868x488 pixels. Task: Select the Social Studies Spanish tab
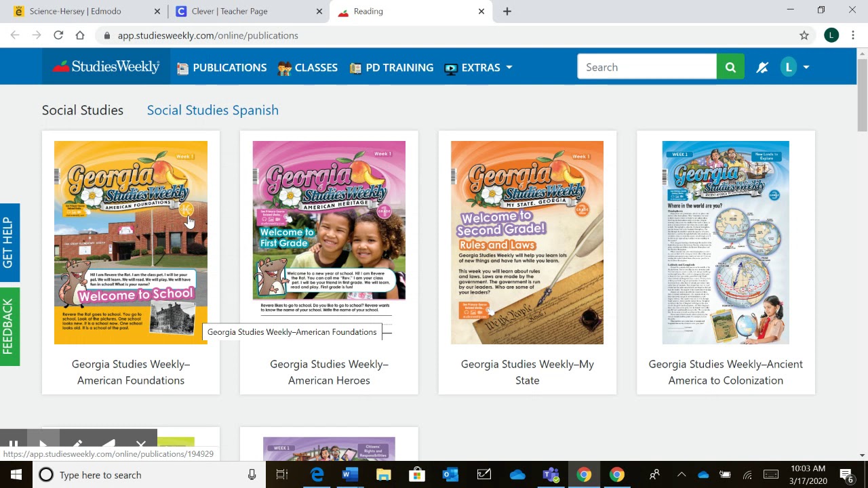pos(213,110)
